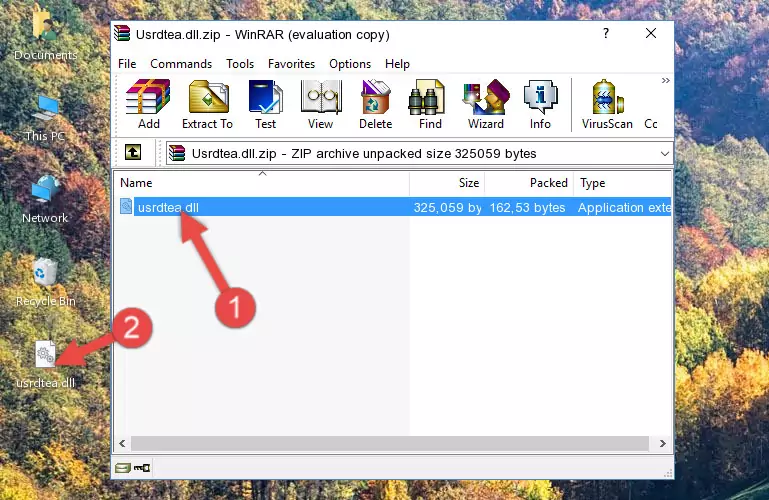The width and height of the screenshot is (769, 500).
Task: Click the archive icon in address bar
Action: 177,153
